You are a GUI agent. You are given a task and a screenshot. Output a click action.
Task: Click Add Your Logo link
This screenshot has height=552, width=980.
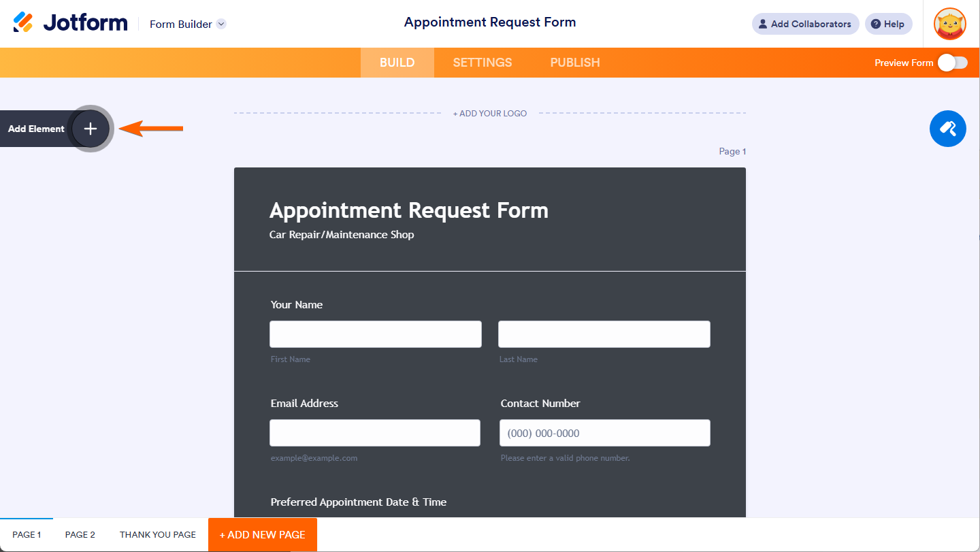pyautogui.click(x=490, y=114)
